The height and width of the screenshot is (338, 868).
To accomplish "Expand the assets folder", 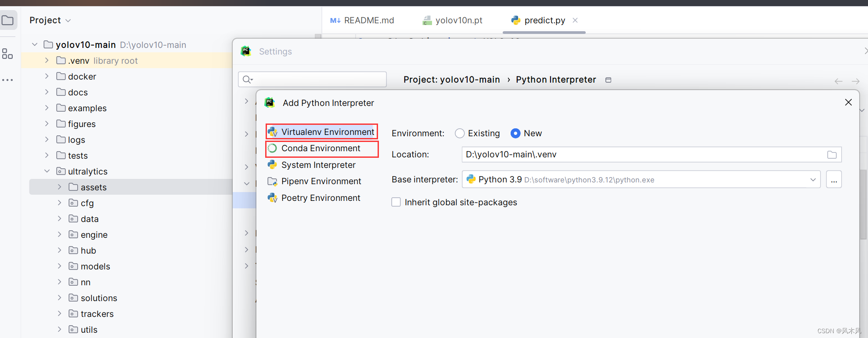I will point(59,187).
